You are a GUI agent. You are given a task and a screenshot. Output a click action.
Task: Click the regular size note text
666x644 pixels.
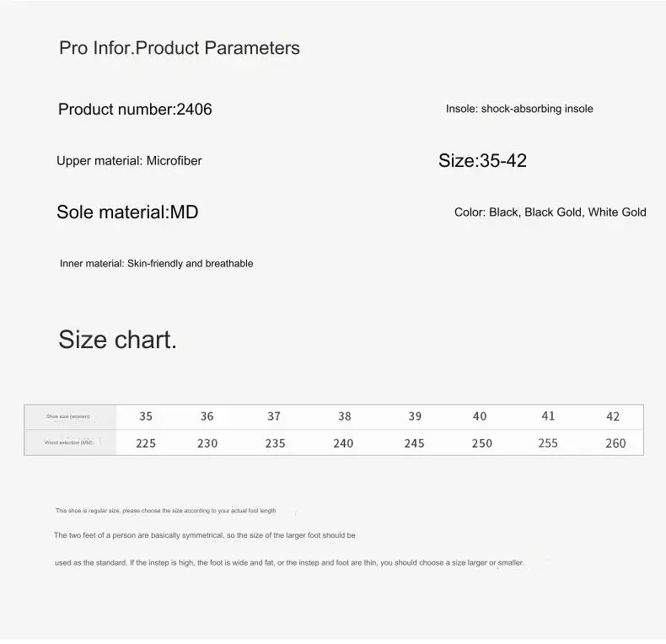click(x=165, y=511)
